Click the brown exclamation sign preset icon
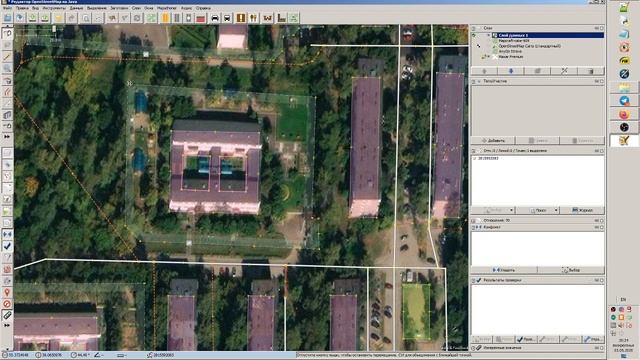The width and height of the screenshot is (640, 360). pos(241,18)
